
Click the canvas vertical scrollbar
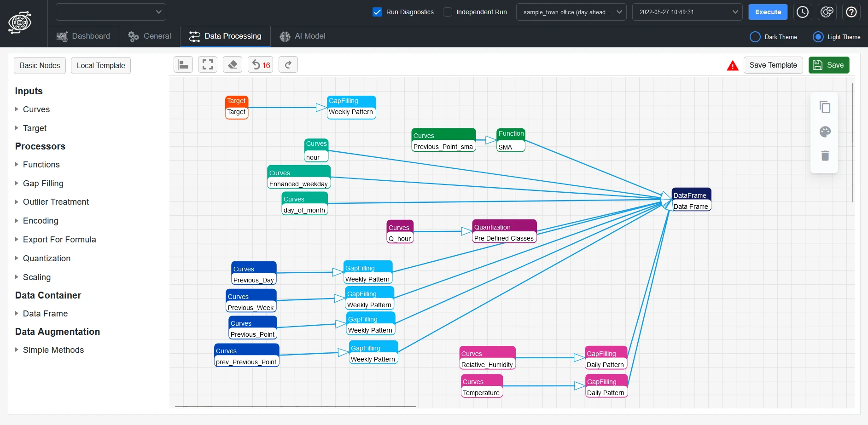click(x=853, y=143)
